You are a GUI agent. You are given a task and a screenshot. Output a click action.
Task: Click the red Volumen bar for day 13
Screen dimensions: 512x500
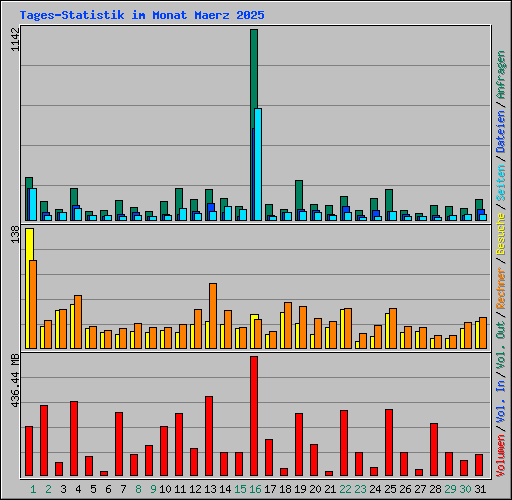[209, 436]
